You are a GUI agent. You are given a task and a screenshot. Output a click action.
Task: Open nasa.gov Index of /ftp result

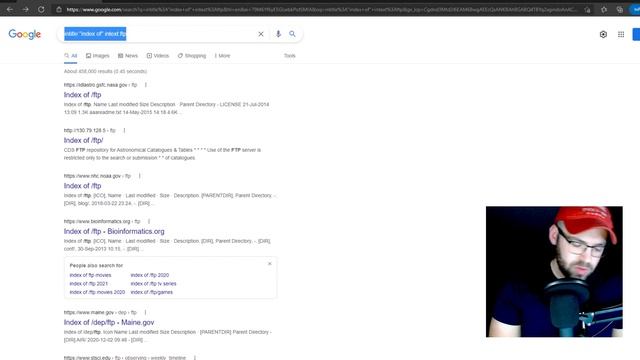(x=82, y=95)
